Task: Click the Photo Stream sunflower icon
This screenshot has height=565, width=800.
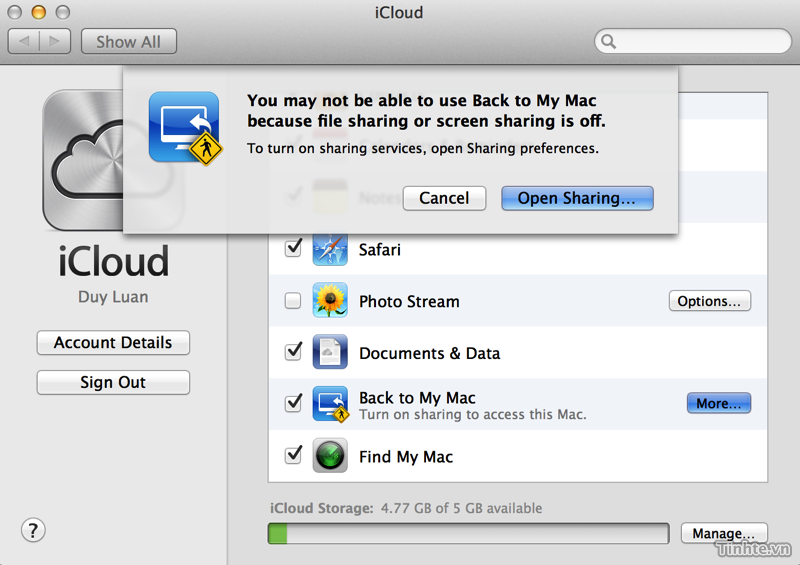Action: point(330,300)
